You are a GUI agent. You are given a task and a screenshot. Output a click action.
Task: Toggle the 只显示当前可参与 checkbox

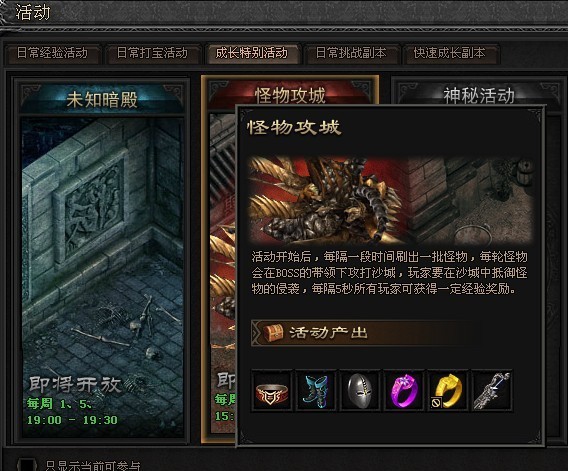[x=27, y=465]
